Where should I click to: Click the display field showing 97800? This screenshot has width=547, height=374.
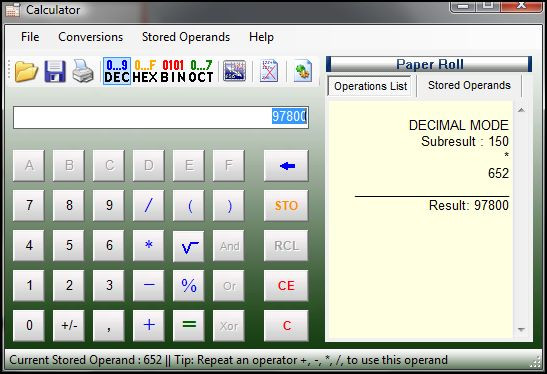pyautogui.click(x=161, y=117)
